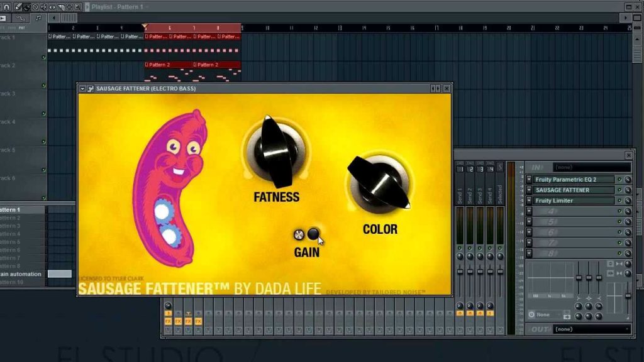
Task: Open Fruity Limiter slot menu arrow
Action: pyautogui.click(x=529, y=200)
